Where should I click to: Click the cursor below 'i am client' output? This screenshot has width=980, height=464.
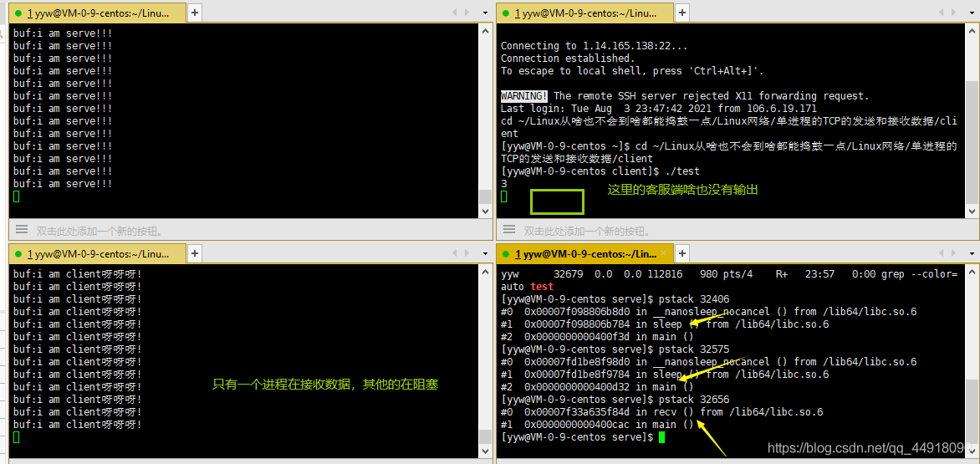16,437
